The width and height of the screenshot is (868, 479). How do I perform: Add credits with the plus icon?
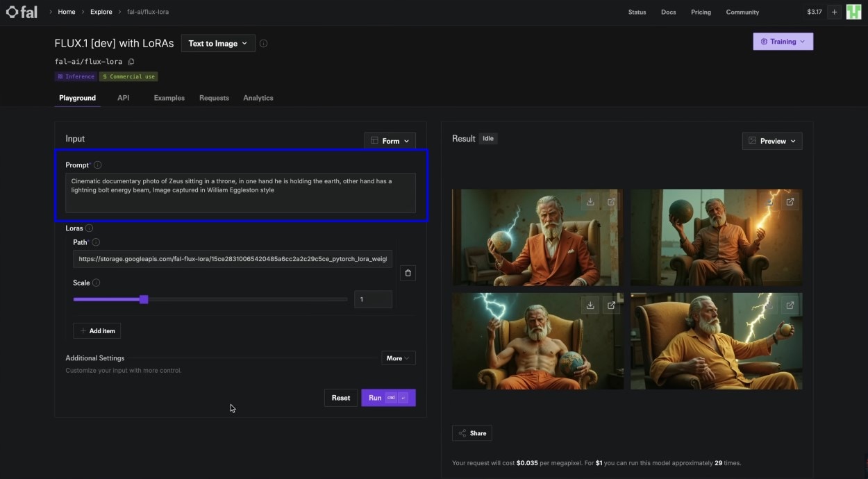(834, 12)
